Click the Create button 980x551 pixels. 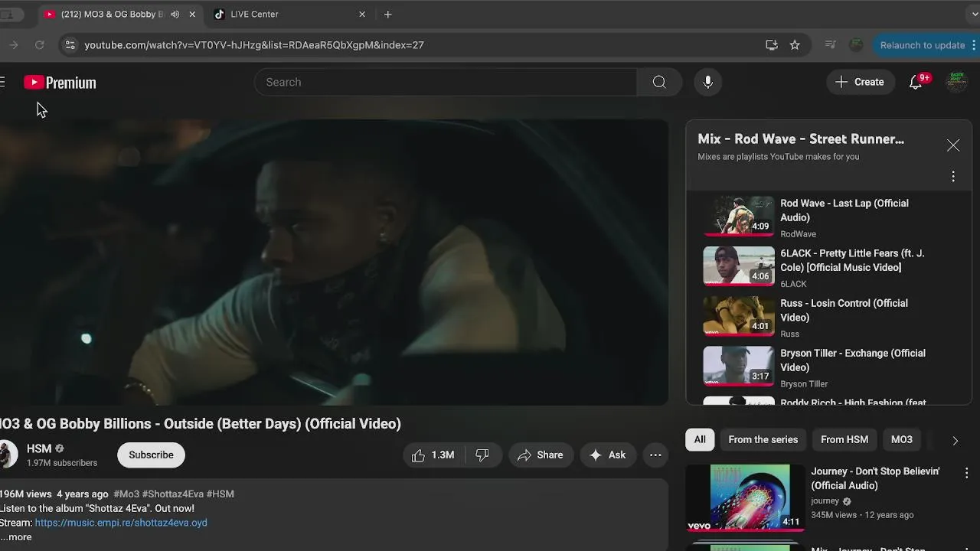[860, 82]
